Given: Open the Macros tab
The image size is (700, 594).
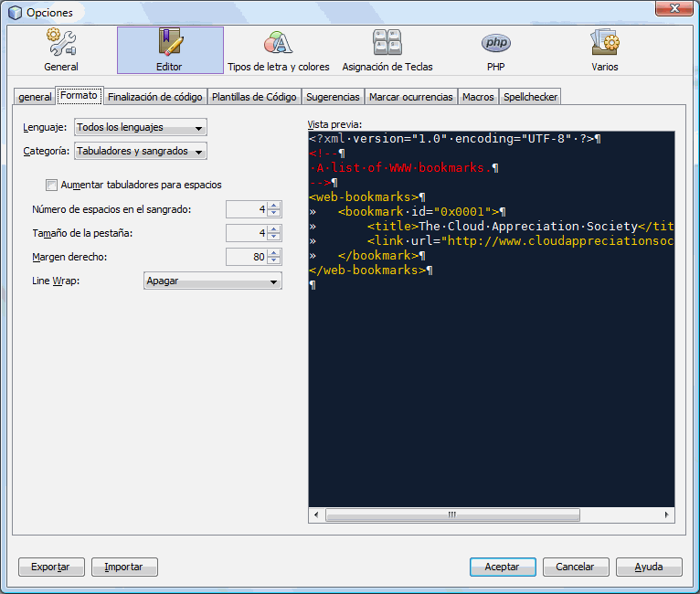Looking at the screenshot, I should coord(478,97).
